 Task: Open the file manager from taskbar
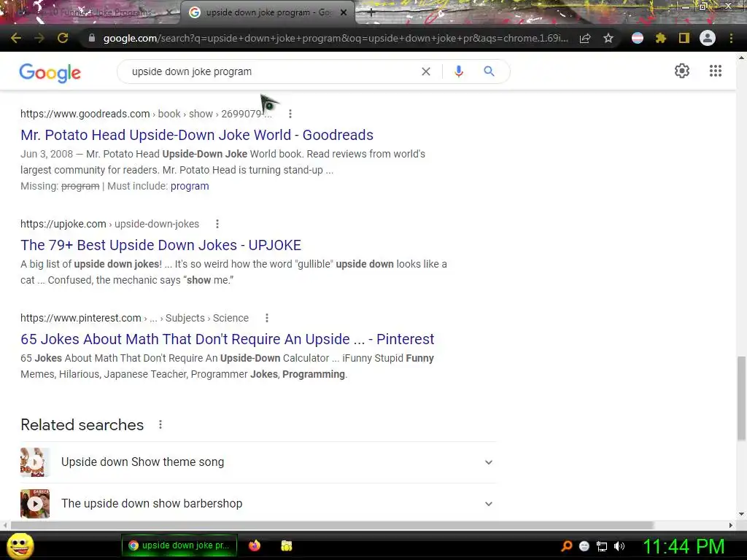(286, 545)
